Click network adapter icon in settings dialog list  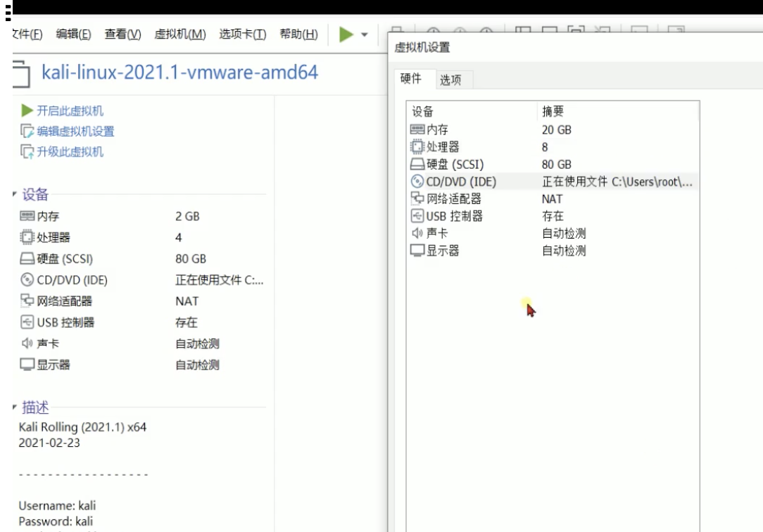(x=417, y=198)
